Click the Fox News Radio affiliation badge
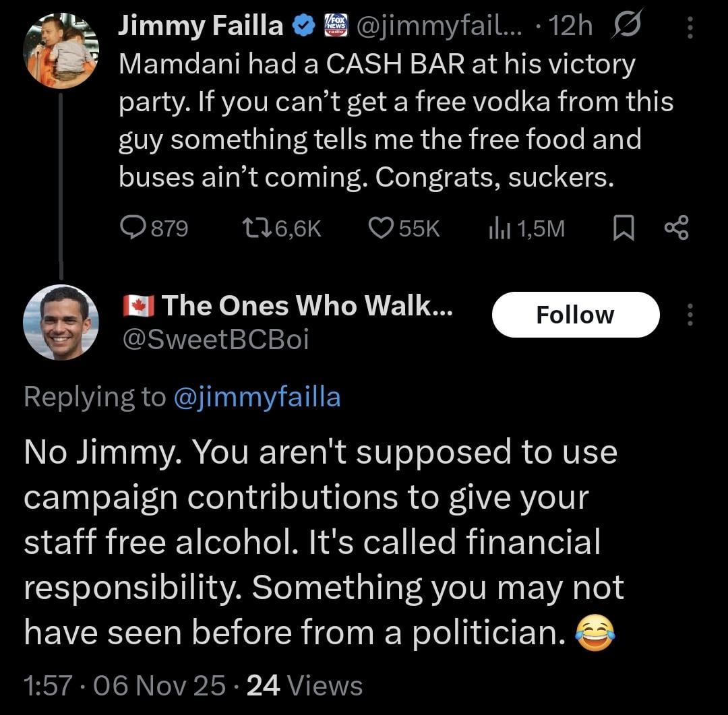 click(335, 26)
